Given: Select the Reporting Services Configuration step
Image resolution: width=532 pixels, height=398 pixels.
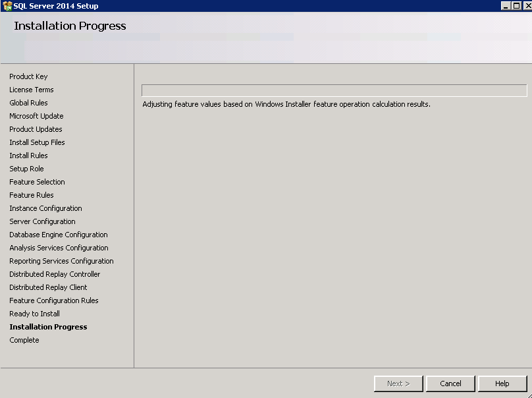Looking at the screenshot, I should 61,261.
